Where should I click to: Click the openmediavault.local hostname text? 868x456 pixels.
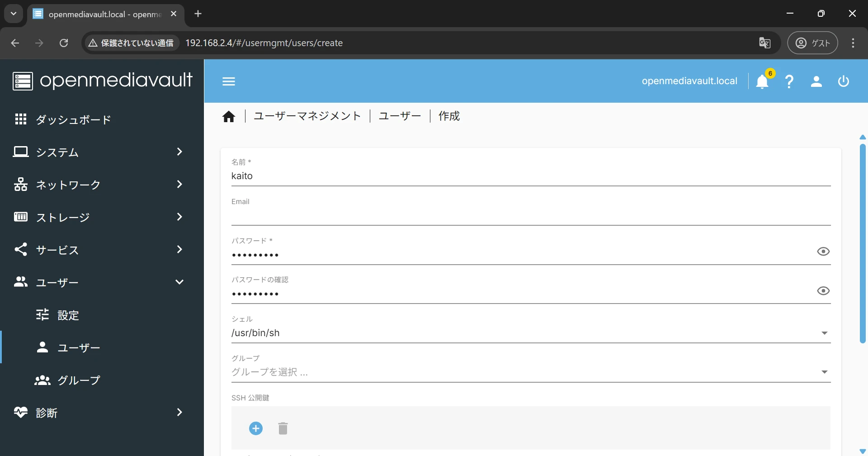coord(689,81)
